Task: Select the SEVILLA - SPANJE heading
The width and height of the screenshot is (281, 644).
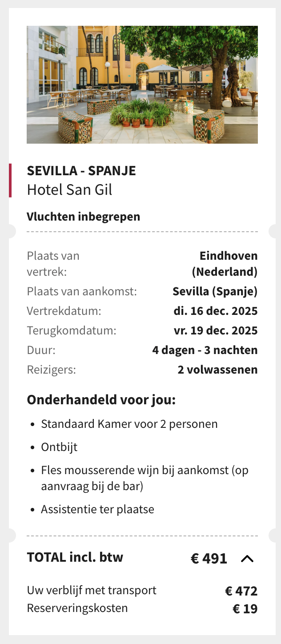Action: point(81,171)
